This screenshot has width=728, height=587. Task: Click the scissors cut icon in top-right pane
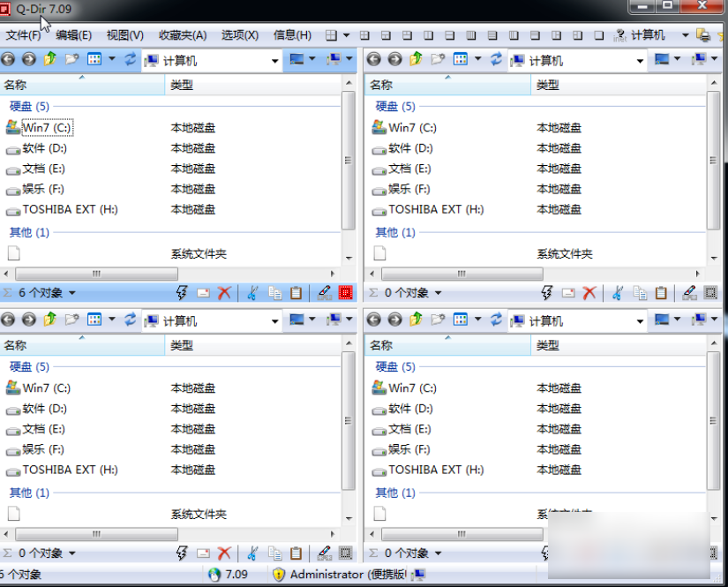[x=617, y=293]
